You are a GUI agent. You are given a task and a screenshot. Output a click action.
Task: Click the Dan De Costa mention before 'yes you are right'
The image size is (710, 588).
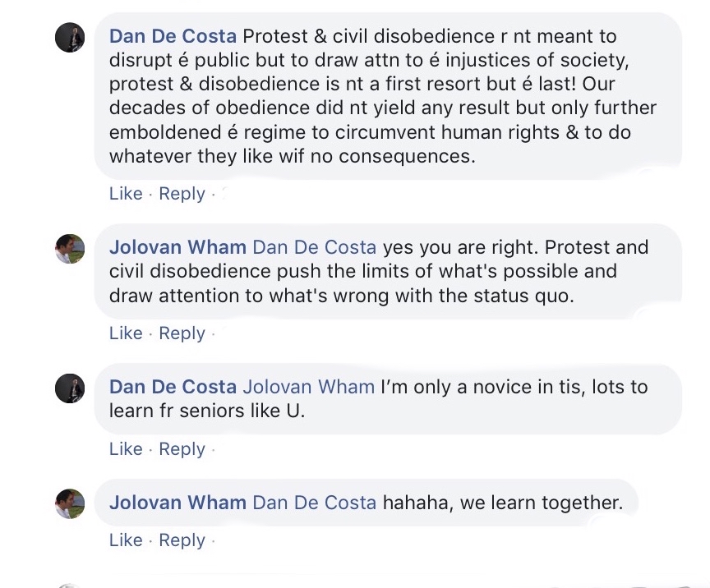pyautogui.click(x=315, y=247)
